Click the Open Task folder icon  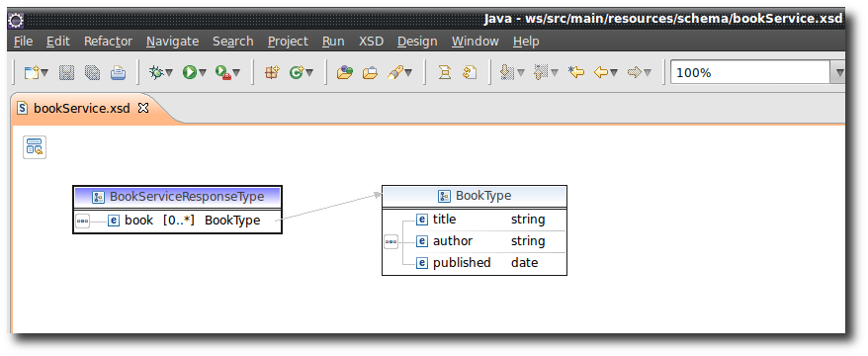(370, 72)
